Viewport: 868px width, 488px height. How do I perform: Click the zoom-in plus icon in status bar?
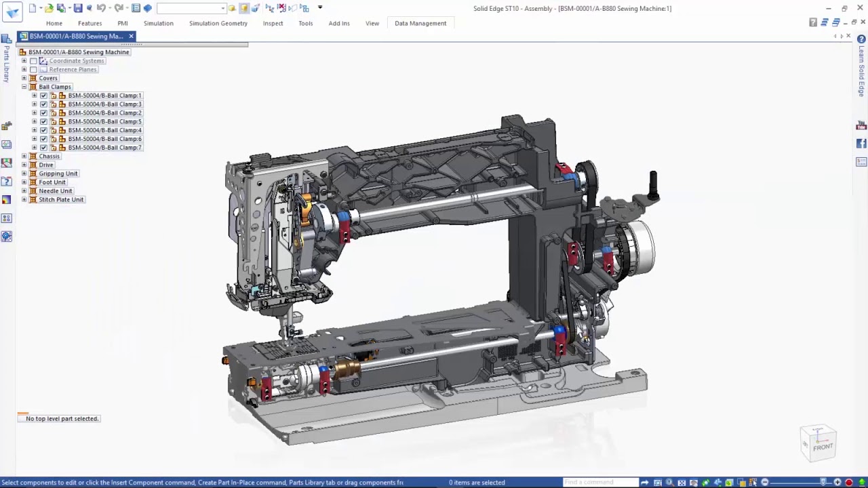point(837,483)
